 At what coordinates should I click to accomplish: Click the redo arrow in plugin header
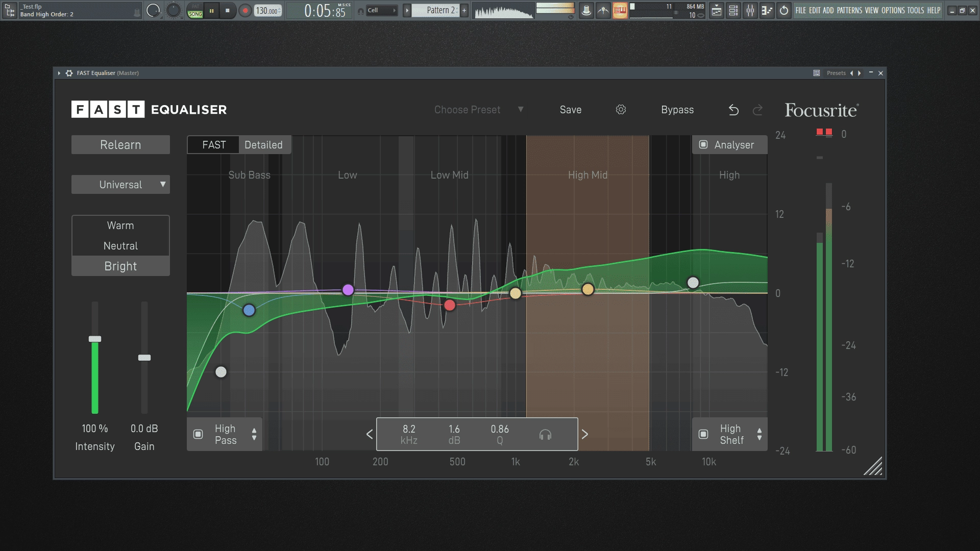[758, 110]
